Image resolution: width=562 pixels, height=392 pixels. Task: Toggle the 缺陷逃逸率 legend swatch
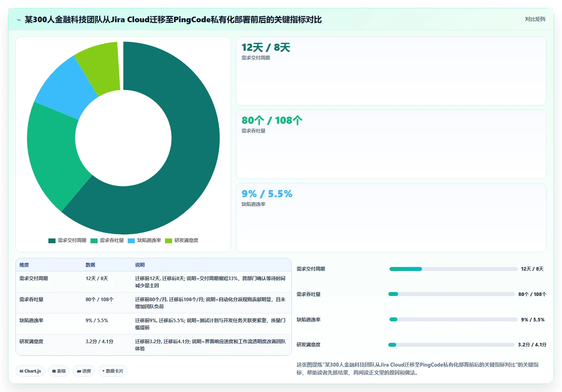(x=131, y=240)
